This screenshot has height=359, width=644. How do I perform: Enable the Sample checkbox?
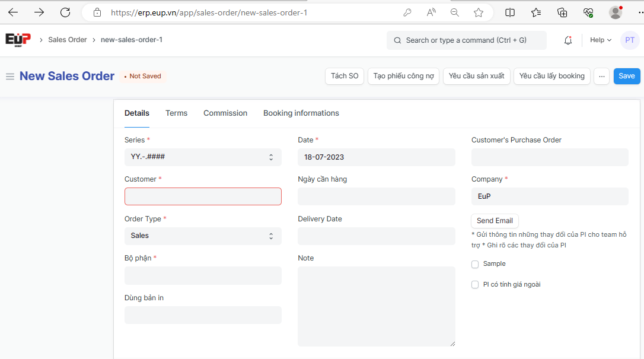475,264
